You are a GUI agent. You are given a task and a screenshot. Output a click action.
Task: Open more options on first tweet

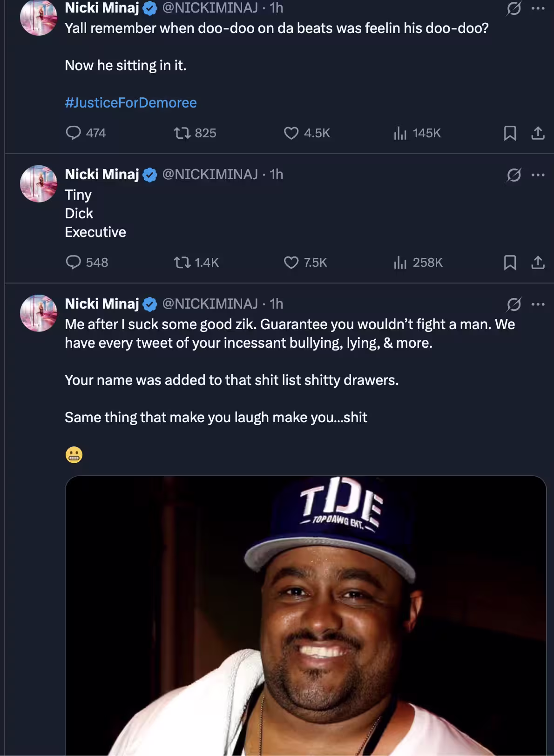click(x=538, y=8)
